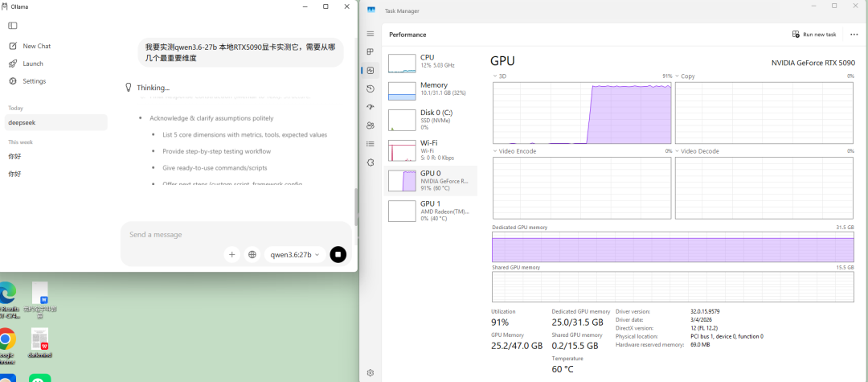The height and width of the screenshot is (382, 868).
Task: Open the Word document icon on desktop
Action: click(40, 299)
